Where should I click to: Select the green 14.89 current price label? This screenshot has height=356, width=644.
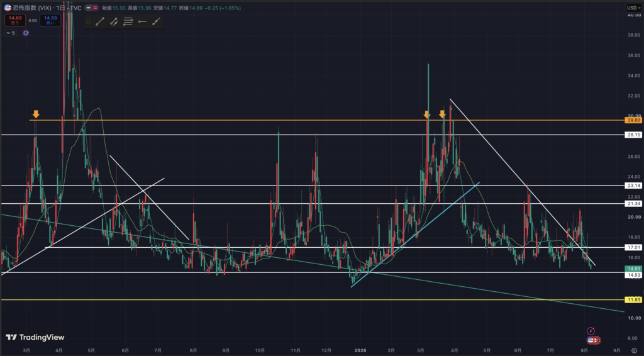633,269
